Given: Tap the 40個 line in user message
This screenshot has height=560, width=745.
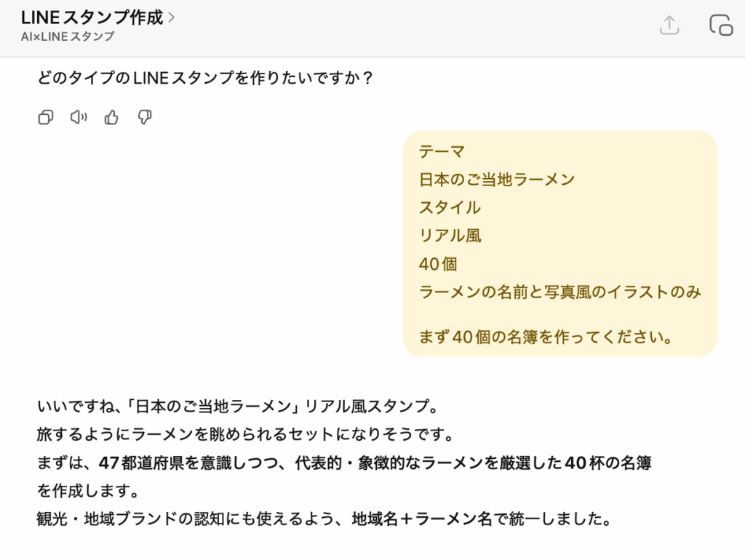Looking at the screenshot, I should 438,264.
